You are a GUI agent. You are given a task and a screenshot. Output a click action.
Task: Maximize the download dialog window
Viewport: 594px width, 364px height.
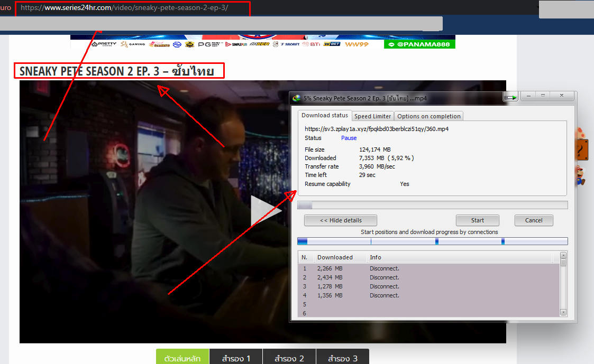pos(543,96)
